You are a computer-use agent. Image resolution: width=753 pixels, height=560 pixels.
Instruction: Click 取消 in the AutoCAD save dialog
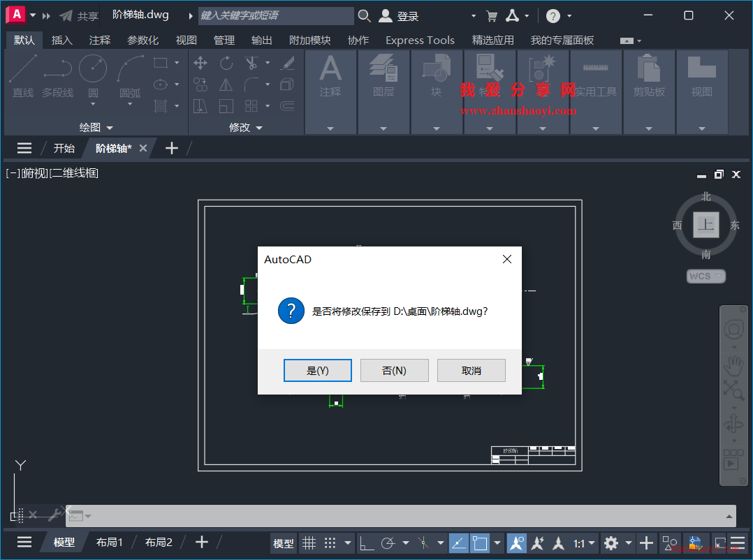tap(471, 370)
